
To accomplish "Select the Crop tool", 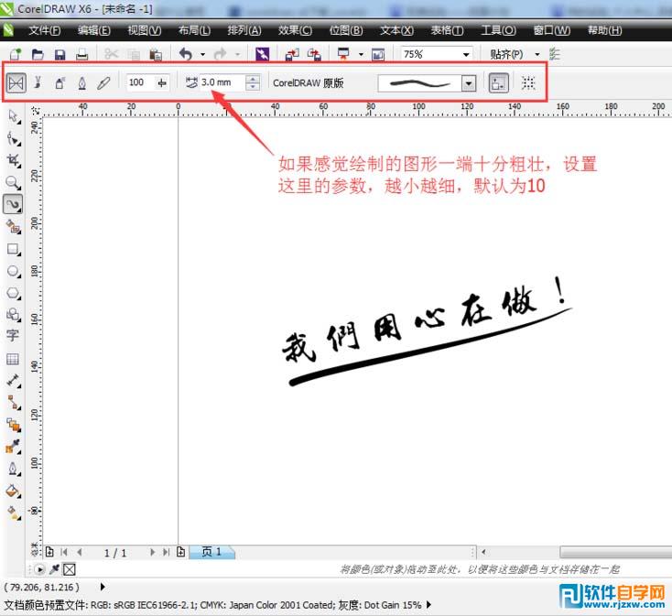I will [x=14, y=161].
